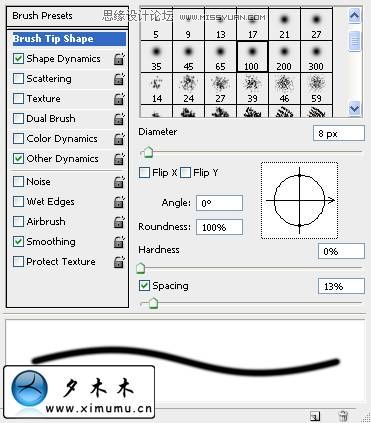Turn on the Airbrush checkbox
The height and width of the screenshot is (423, 371).
[18, 222]
